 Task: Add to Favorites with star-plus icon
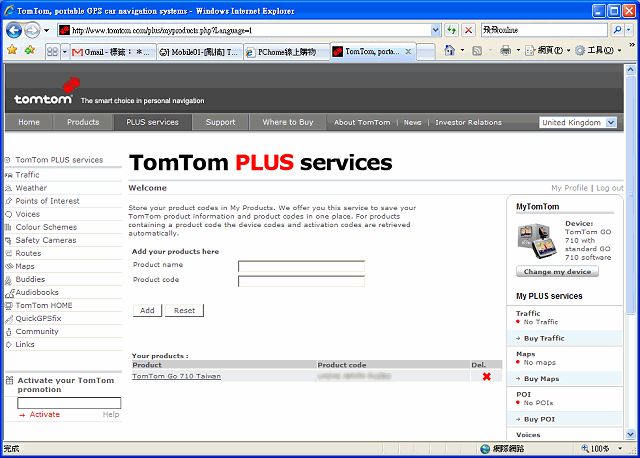pyautogui.click(x=30, y=50)
